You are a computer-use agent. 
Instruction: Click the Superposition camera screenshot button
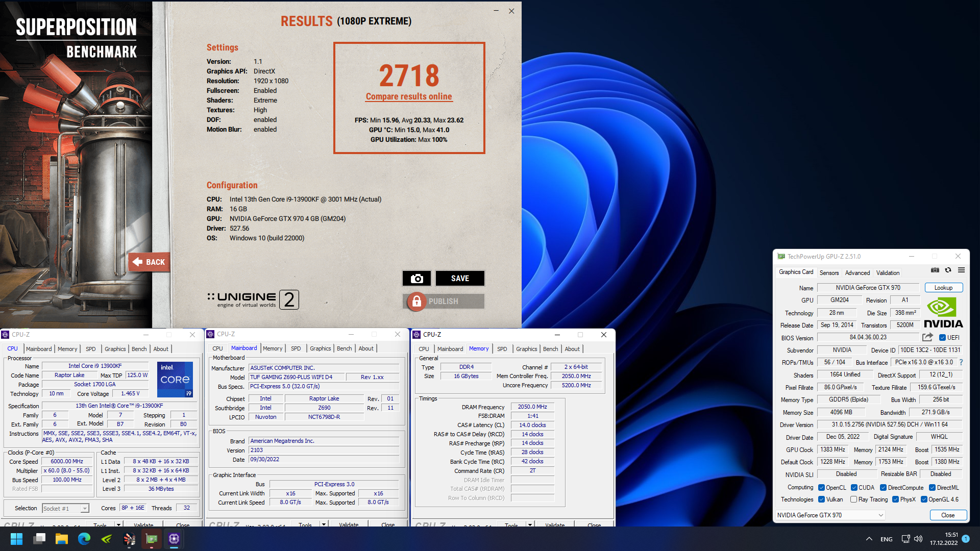point(416,279)
